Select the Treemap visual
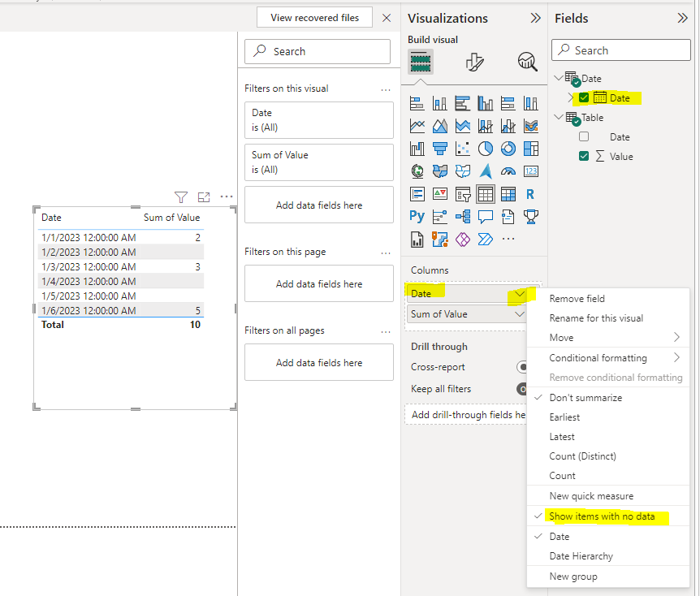 (x=531, y=149)
